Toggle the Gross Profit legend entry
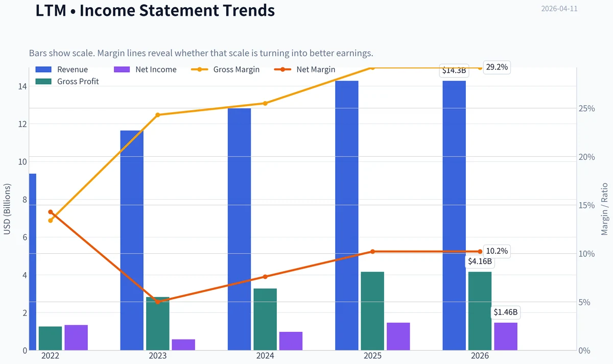The image size is (613, 364). click(x=67, y=81)
